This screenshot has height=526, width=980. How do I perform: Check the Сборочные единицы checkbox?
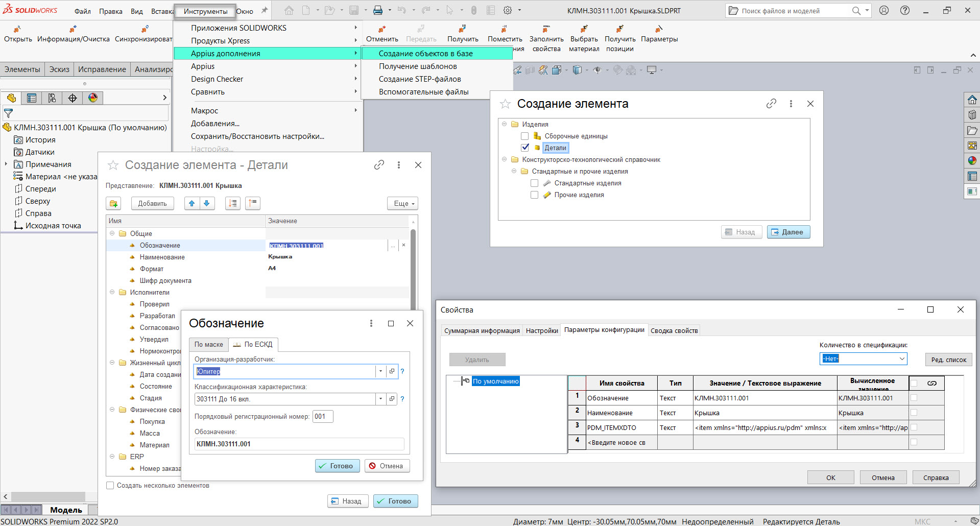(x=524, y=136)
